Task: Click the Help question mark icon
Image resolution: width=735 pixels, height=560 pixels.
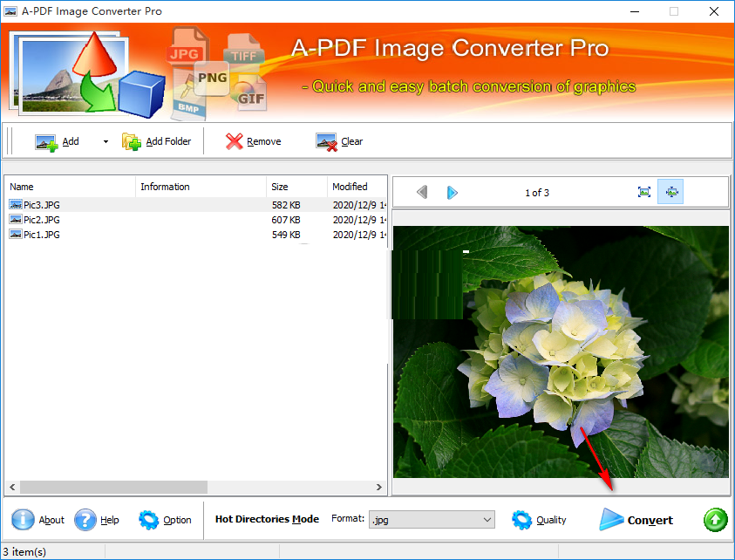Action: click(x=85, y=520)
